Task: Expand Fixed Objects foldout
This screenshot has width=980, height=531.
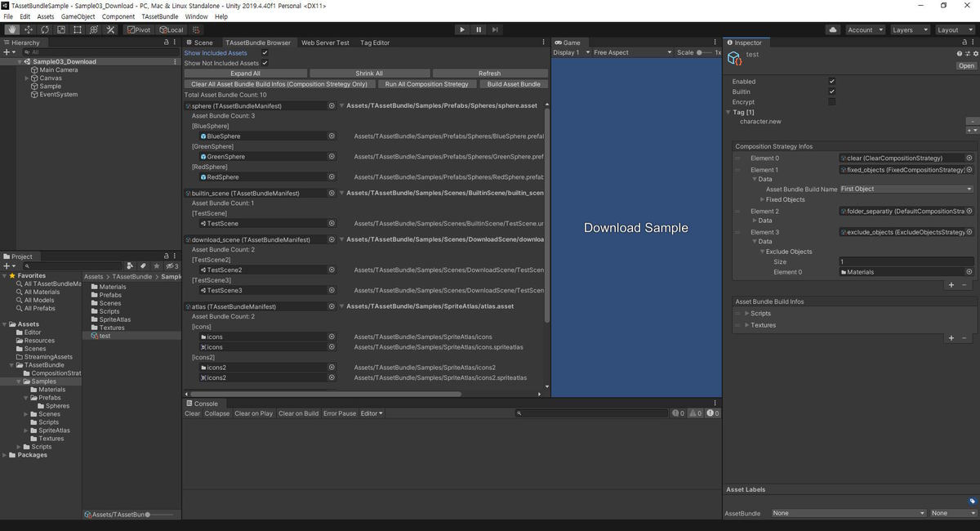Action: [763, 199]
